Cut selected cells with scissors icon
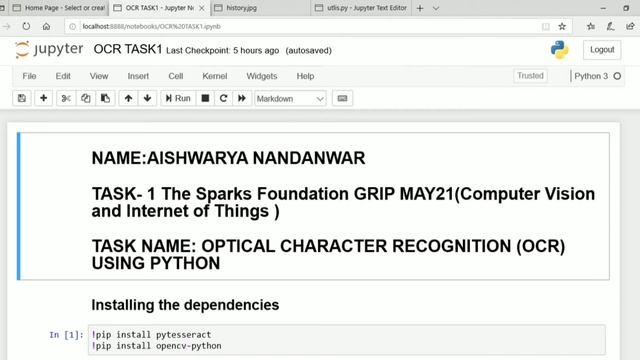This screenshot has width=640, height=360. tap(66, 98)
